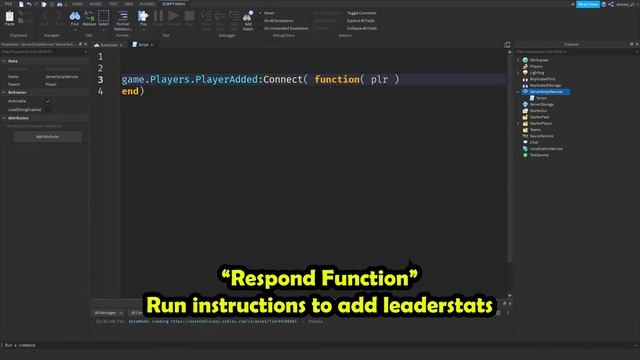Select SoundService in Explorer

[541, 136]
